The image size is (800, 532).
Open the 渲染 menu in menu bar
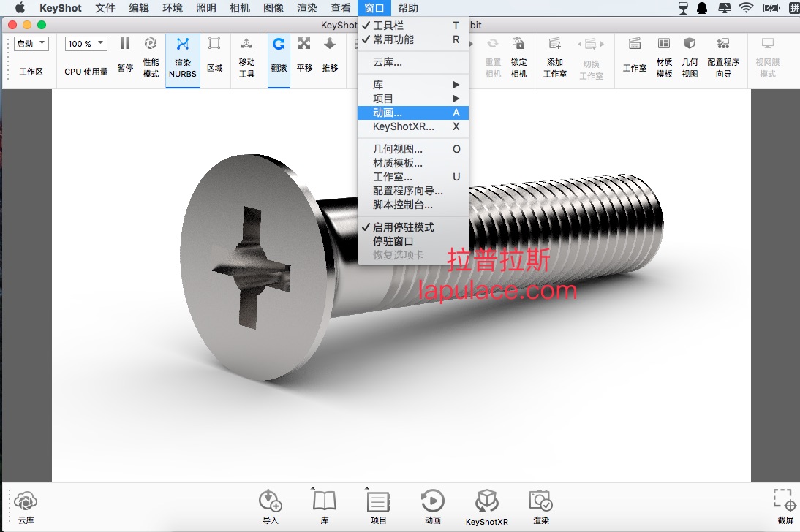(x=306, y=8)
